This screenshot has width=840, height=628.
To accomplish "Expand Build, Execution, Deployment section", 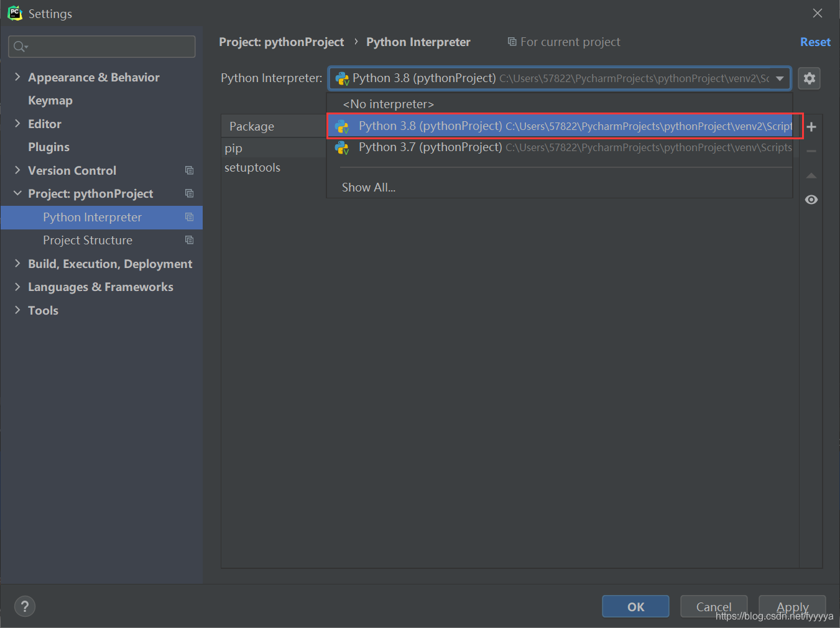I will coord(17,264).
